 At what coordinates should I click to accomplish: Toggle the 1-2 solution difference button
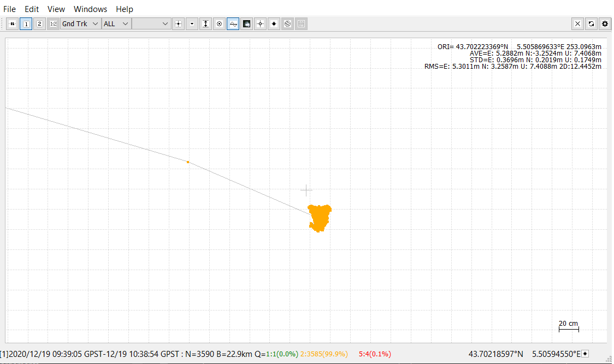click(53, 24)
